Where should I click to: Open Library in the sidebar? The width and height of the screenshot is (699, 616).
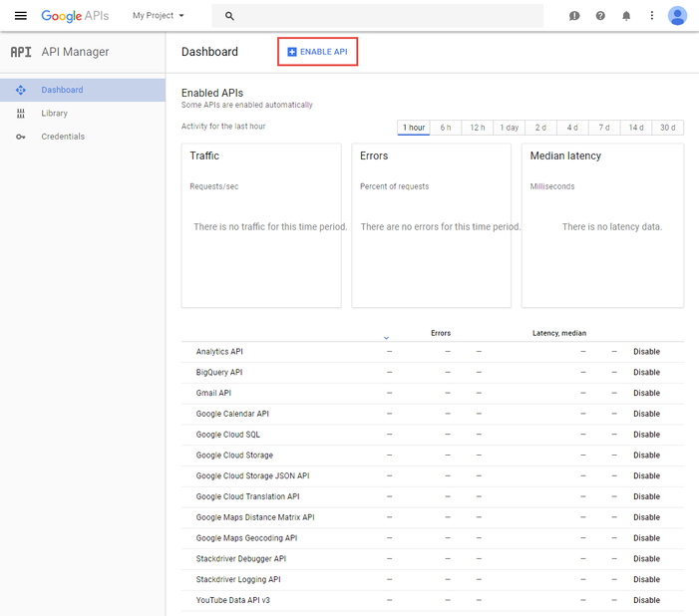(x=83, y=114)
